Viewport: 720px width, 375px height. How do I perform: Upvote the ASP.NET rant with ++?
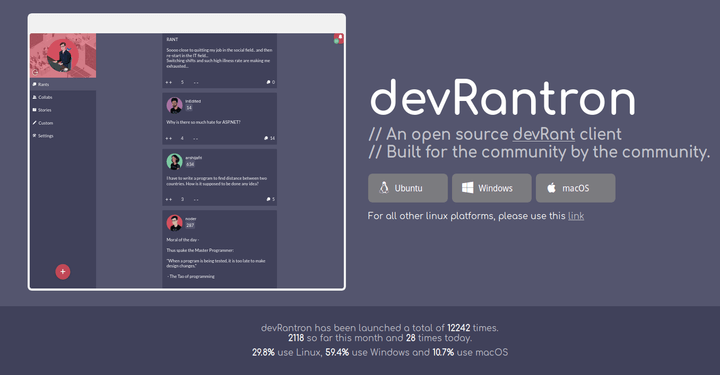click(169, 138)
